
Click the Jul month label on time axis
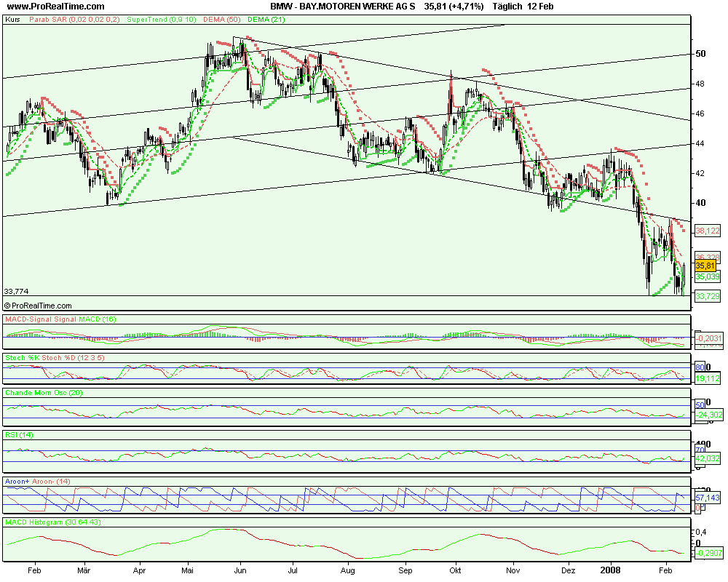pyautogui.click(x=293, y=570)
